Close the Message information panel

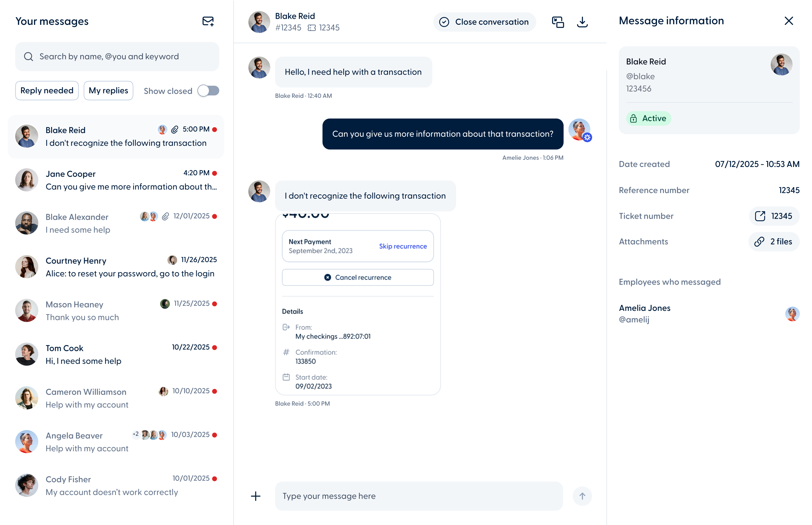pyautogui.click(x=788, y=21)
